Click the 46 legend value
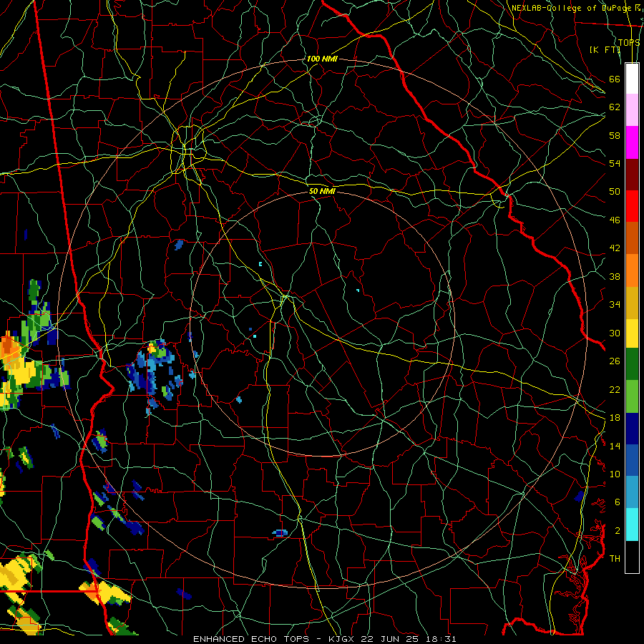The image size is (644, 644). pyautogui.click(x=615, y=220)
